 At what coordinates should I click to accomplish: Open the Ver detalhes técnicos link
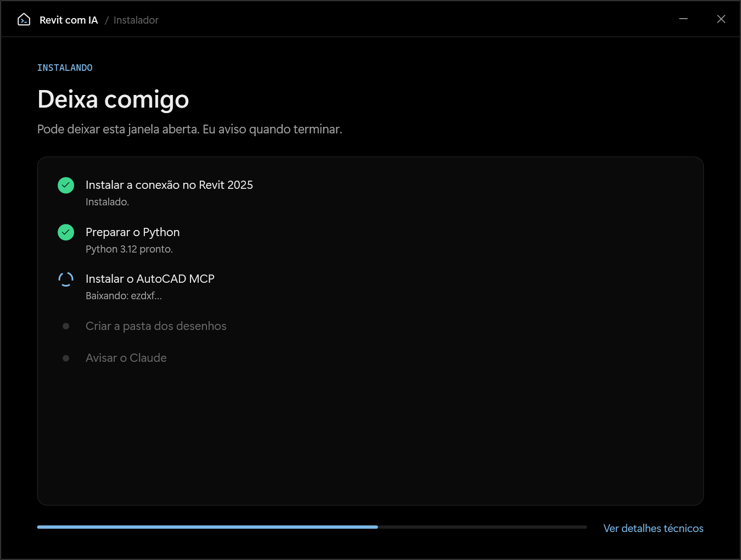653,528
